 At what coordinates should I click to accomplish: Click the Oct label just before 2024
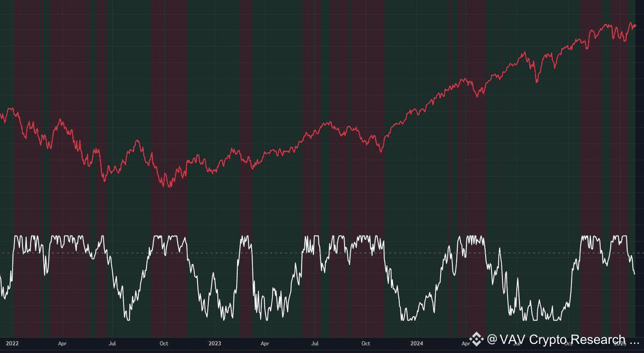pos(366,343)
